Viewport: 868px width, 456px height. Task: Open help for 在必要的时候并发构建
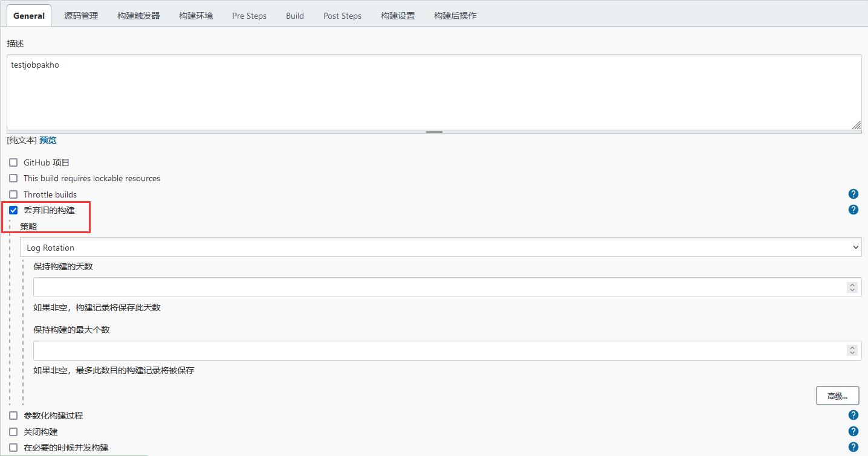pos(853,448)
